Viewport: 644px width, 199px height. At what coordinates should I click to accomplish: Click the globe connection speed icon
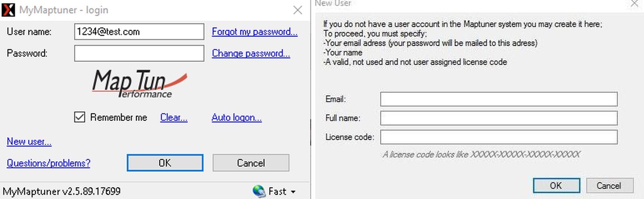tap(259, 191)
